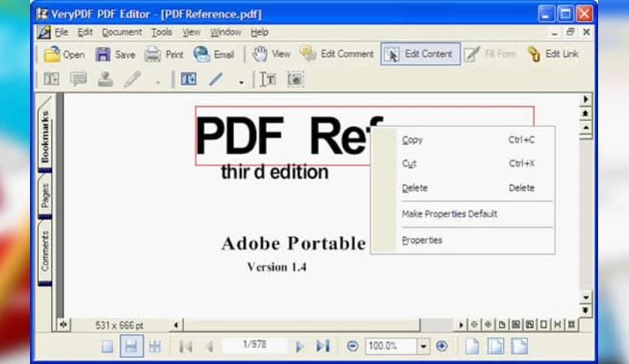Go to the next page
The height and width of the screenshot is (364, 629).
tap(299, 346)
